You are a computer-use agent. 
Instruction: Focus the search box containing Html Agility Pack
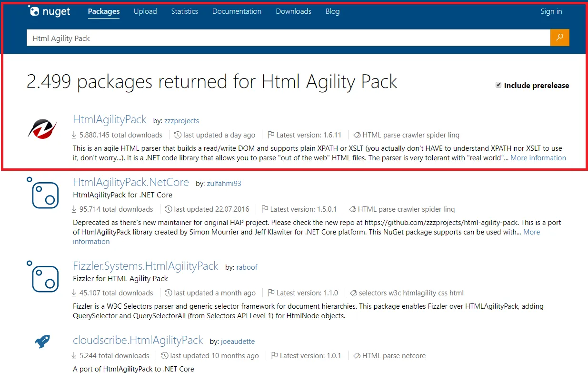[x=289, y=38]
